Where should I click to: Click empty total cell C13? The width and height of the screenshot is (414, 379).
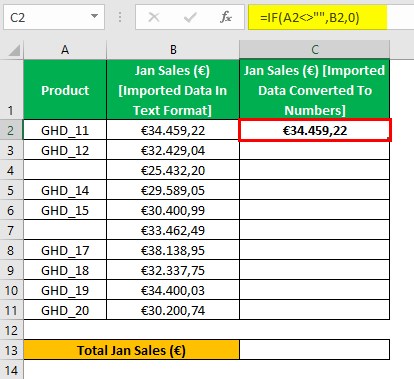pos(315,350)
